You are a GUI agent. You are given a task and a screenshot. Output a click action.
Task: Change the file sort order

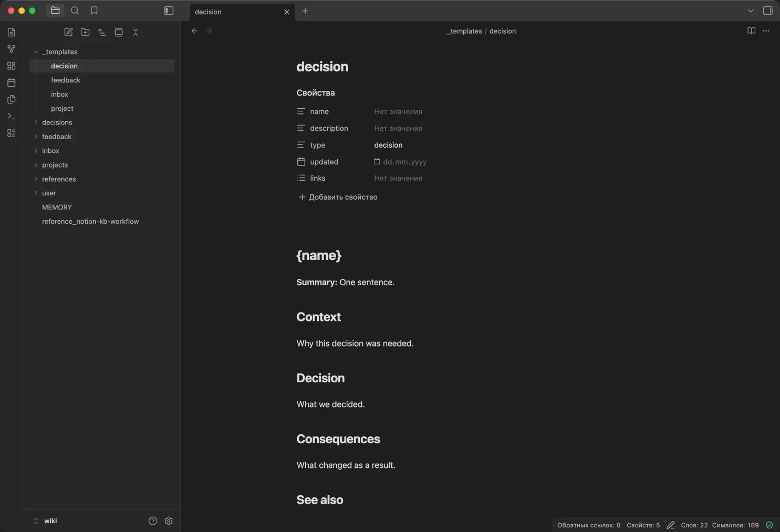[102, 32]
